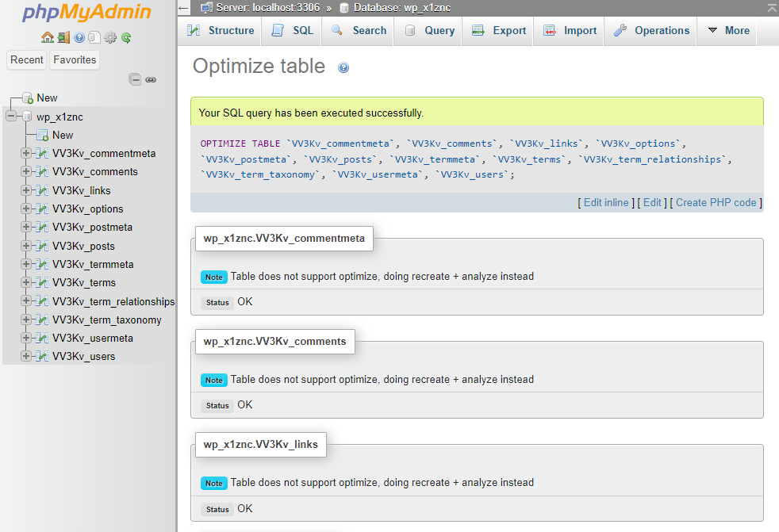Click help icon beside Optimize table heading
The width and height of the screenshot is (779, 532).
click(343, 68)
